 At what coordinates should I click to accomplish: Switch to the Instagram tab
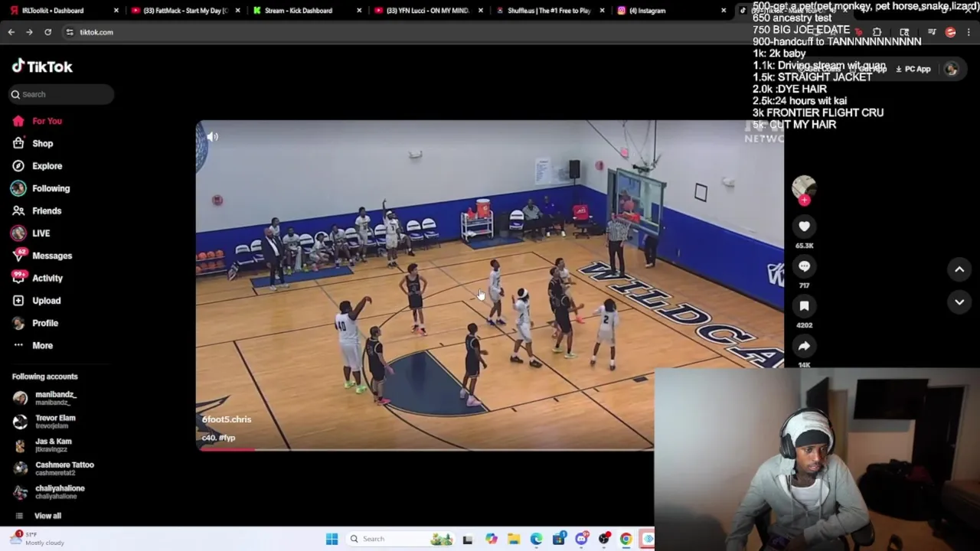coord(647,11)
